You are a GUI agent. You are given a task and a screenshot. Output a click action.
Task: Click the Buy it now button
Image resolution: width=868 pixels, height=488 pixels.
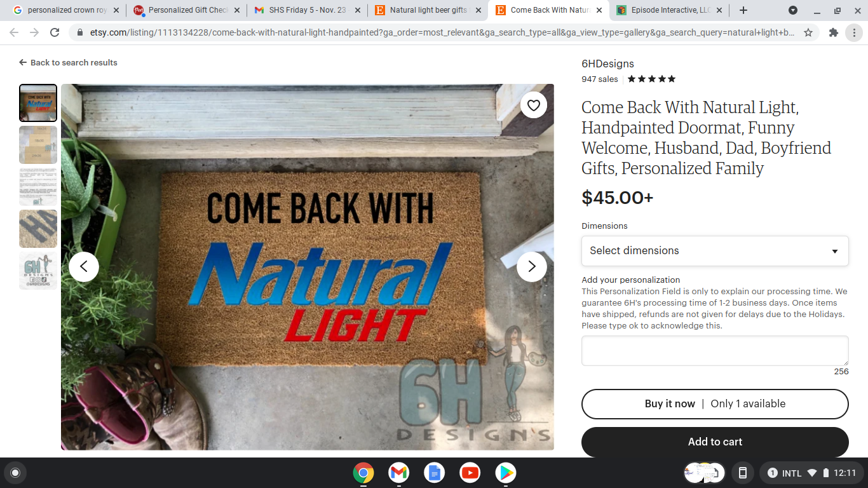[x=715, y=403]
